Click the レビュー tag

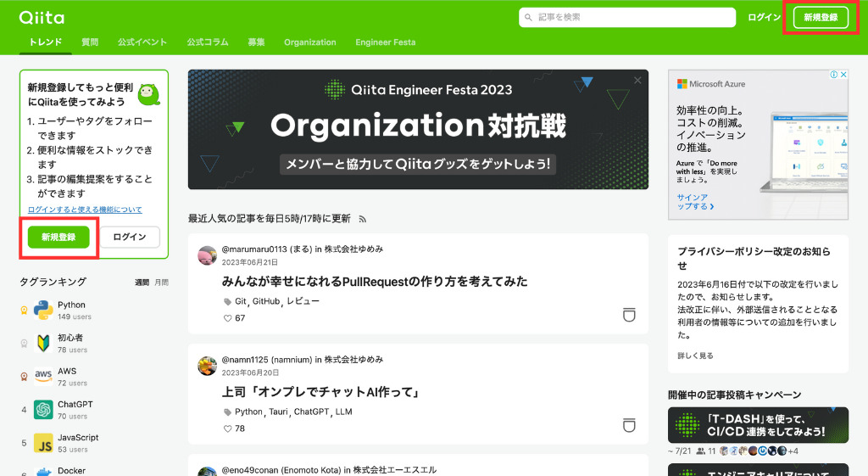303,301
